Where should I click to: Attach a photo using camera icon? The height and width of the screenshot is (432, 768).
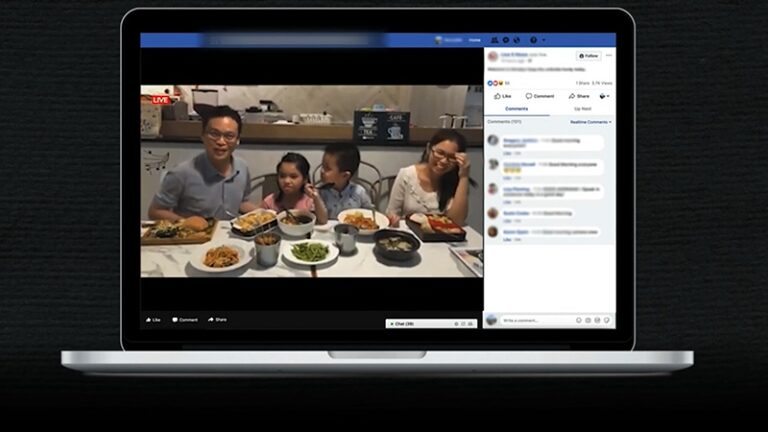click(x=588, y=320)
